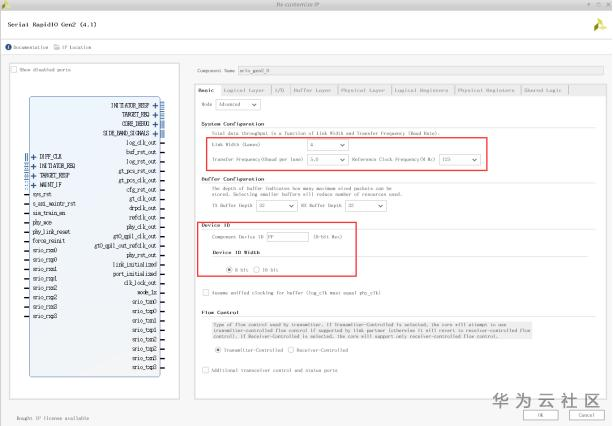Enable unified clocking for buffer checkbox
Screen dimensions: 613x426
(206, 292)
